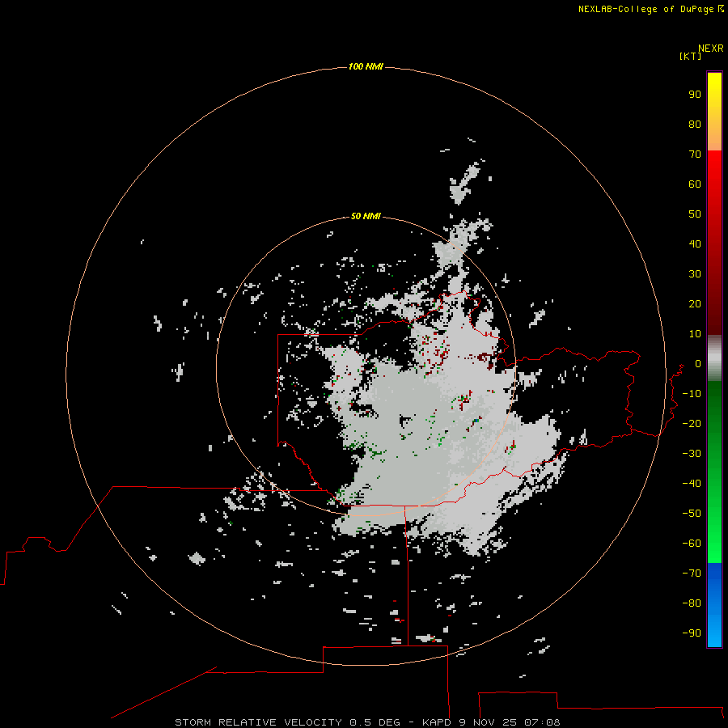Image resolution: width=728 pixels, height=728 pixels.
Task: Click the 100 NMI range ring label
Action: 366,66
